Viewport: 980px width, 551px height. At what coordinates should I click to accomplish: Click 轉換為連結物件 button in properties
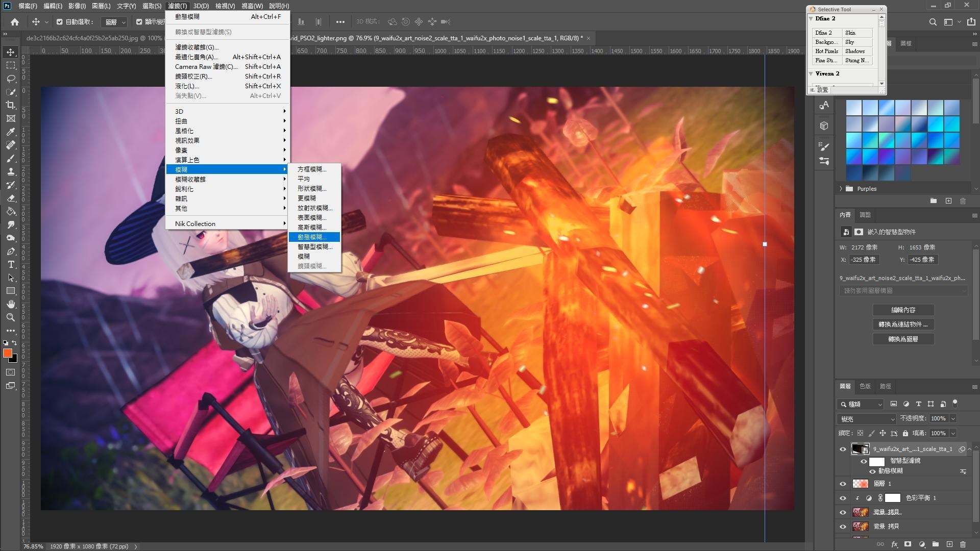tap(902, 323)
